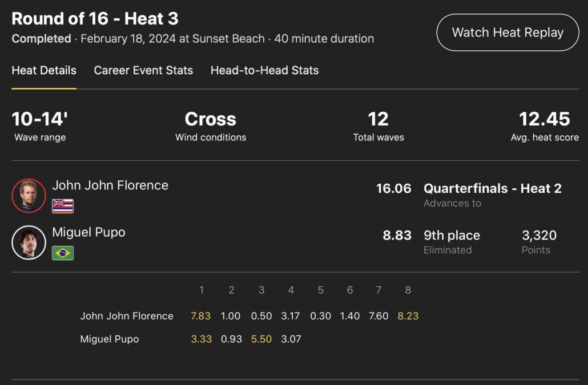Click Pupo's 3.33 wave score
588x385 pixels.
click(201, 339)
